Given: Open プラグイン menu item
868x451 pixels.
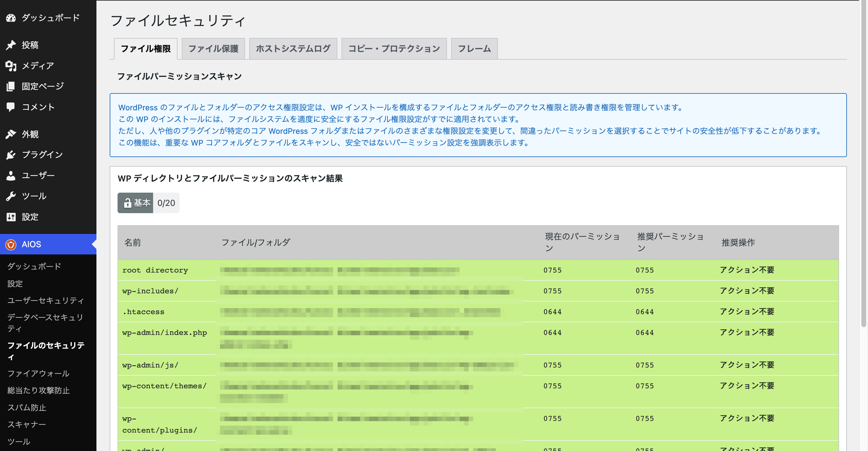Looking at the screenshot, I should [48, 155].
